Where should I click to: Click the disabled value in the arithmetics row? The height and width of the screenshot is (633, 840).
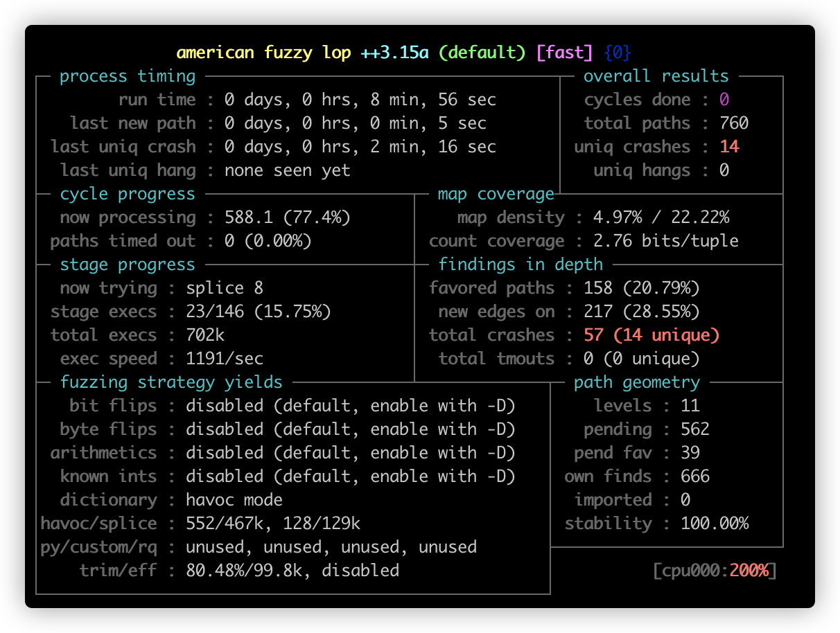point(351,453)
